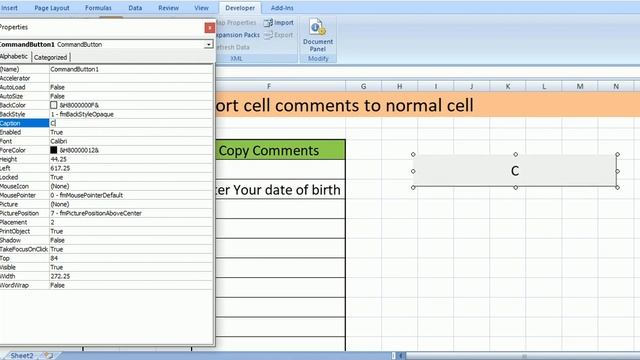Select column G header
Viewport: 640px width, 360px height.
(363, 86)
